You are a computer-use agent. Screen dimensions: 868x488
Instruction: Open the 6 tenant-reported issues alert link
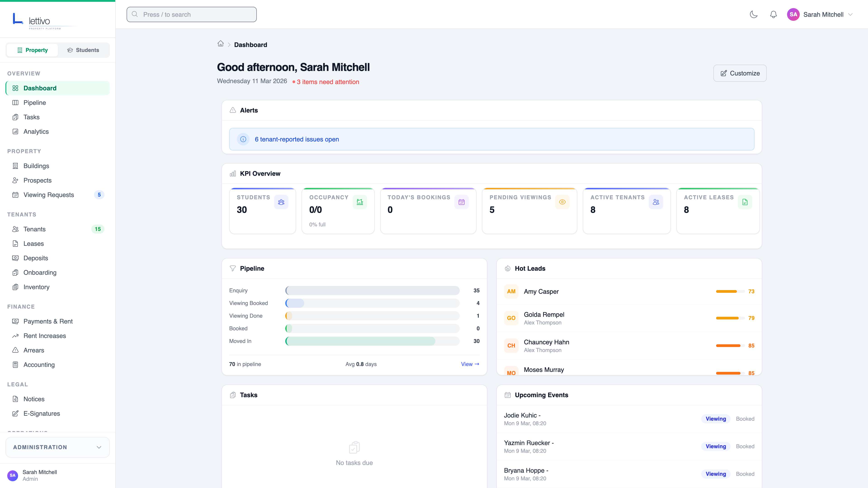coord(297,139)
